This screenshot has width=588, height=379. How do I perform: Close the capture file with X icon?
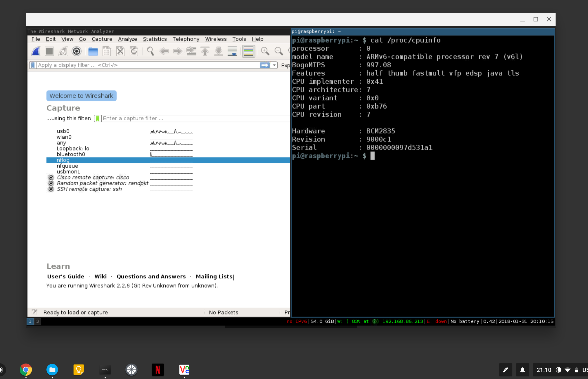120,51
